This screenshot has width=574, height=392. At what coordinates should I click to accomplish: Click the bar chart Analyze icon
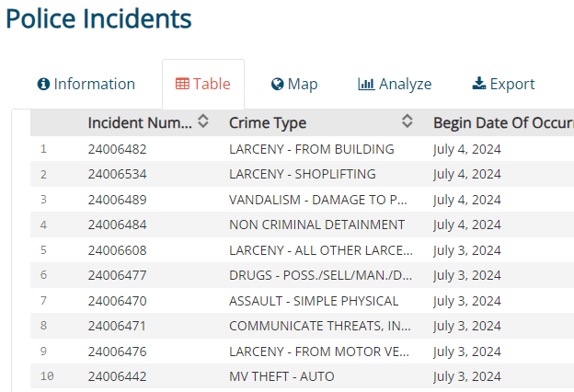coord(366,84)
